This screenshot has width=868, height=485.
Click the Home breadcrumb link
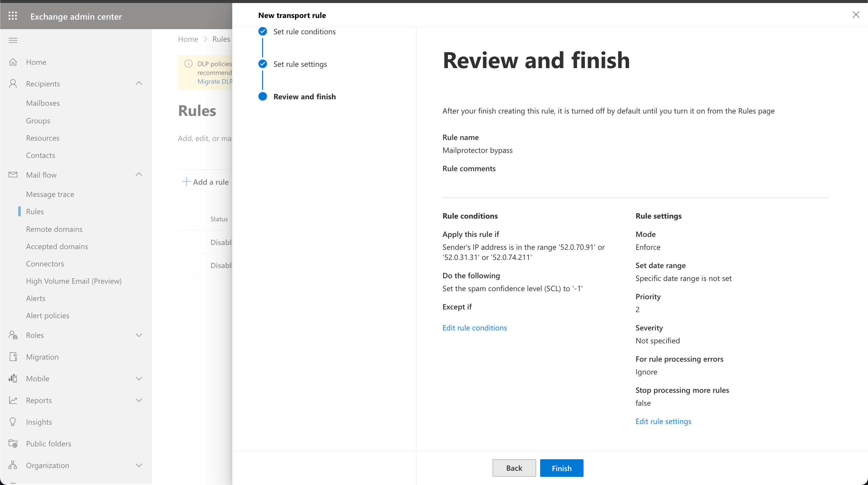click(188, 39)
